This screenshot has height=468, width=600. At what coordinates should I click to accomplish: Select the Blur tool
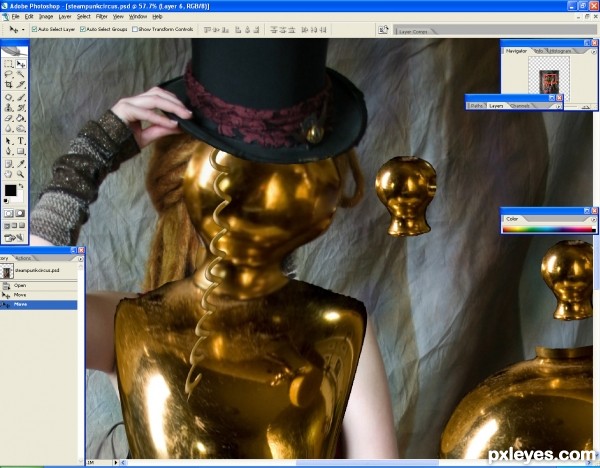[x=9, y=129]
